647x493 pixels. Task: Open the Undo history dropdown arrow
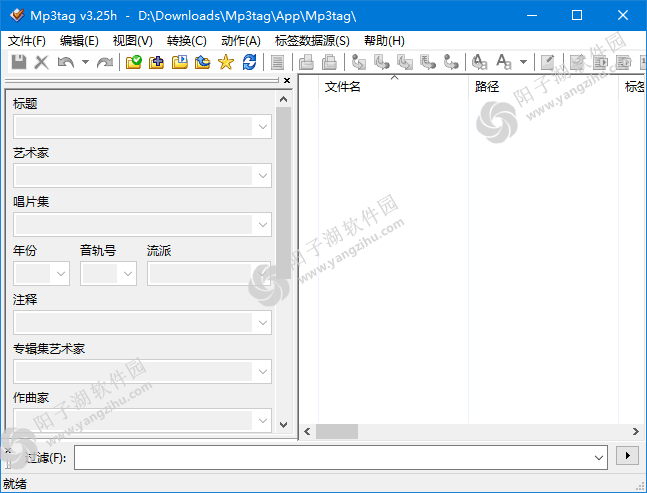click(85, 62)
